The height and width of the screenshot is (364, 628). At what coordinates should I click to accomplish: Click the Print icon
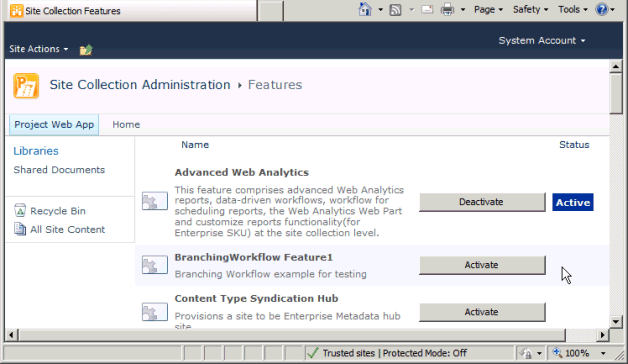(x=447, y=10)
